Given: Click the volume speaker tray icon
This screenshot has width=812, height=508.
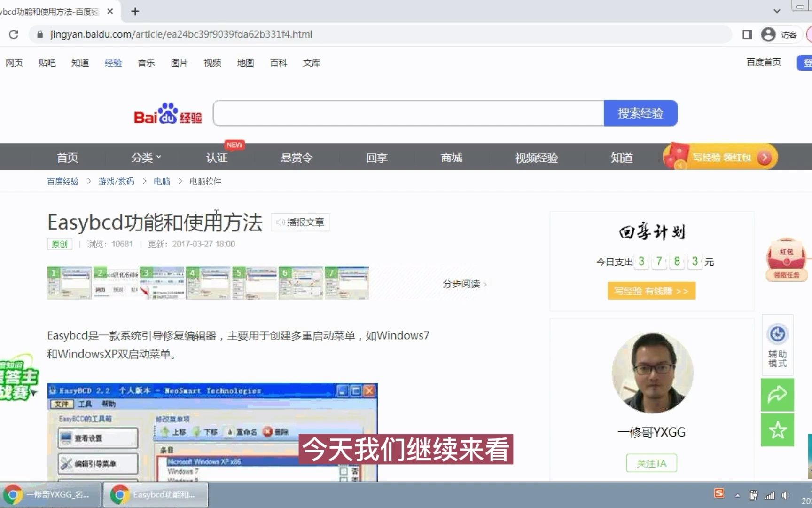Looking at the screenshot, I should 785,495.
